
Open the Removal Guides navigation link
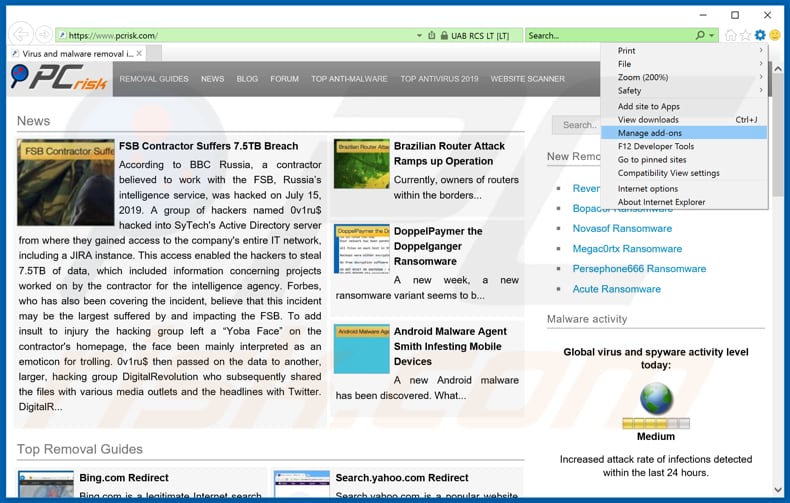pyautogui.click(x=154, y=79)
